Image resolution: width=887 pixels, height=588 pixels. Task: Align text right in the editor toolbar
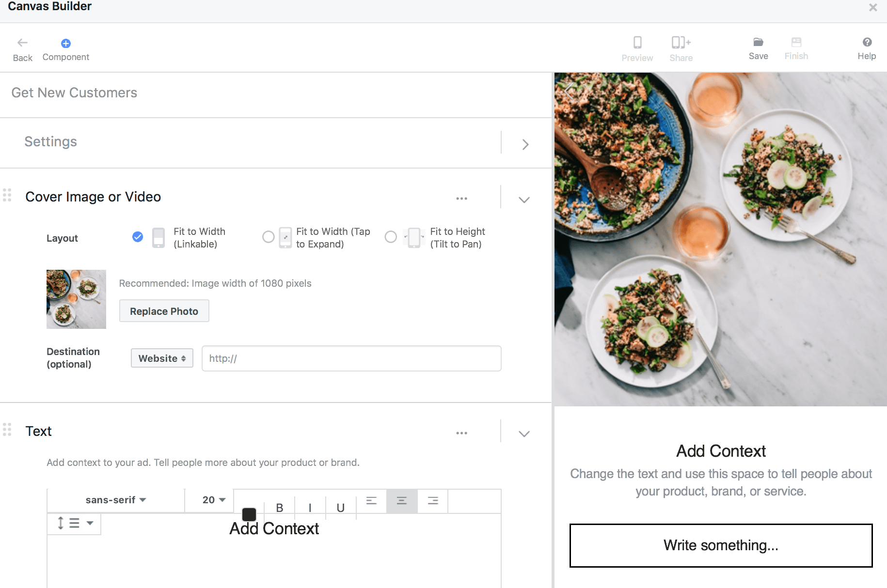coord(433,501)
